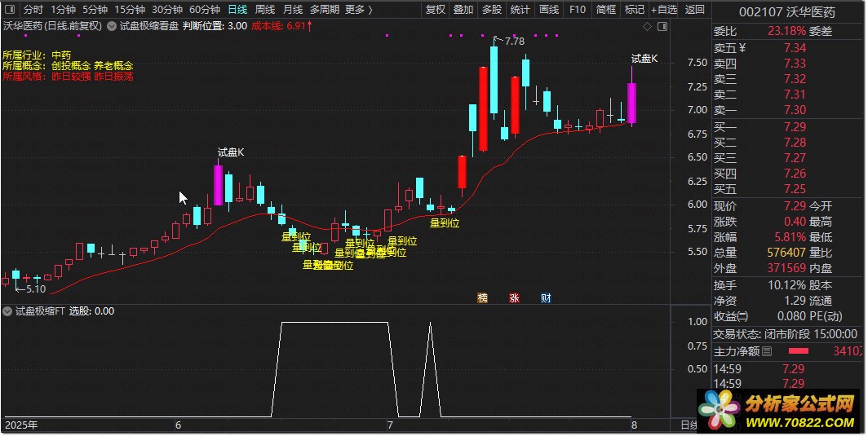Open F10 company info
Screen dimensions: 868x436
[578, 10]
